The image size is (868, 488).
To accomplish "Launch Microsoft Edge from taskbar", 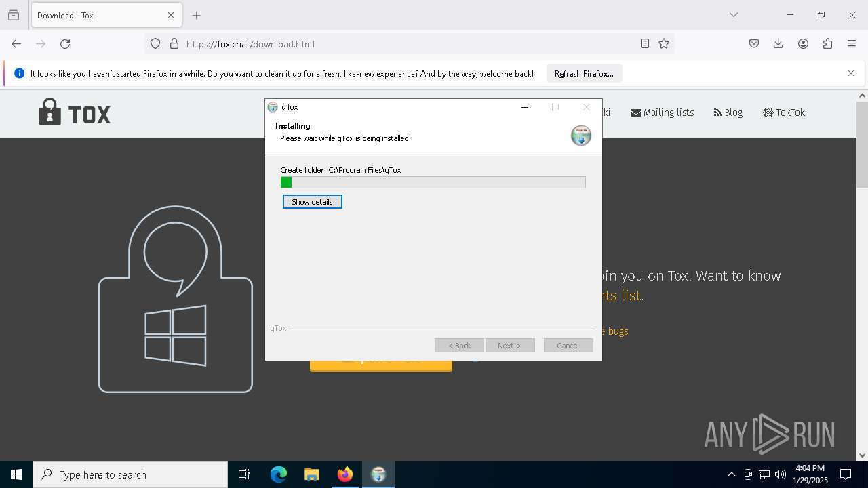I will coord(279,474).
